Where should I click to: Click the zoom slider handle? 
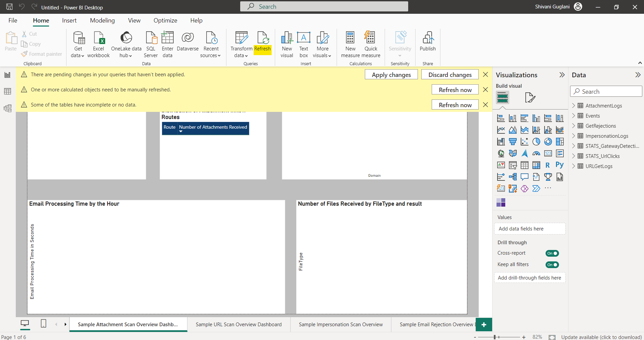point(495,337)
